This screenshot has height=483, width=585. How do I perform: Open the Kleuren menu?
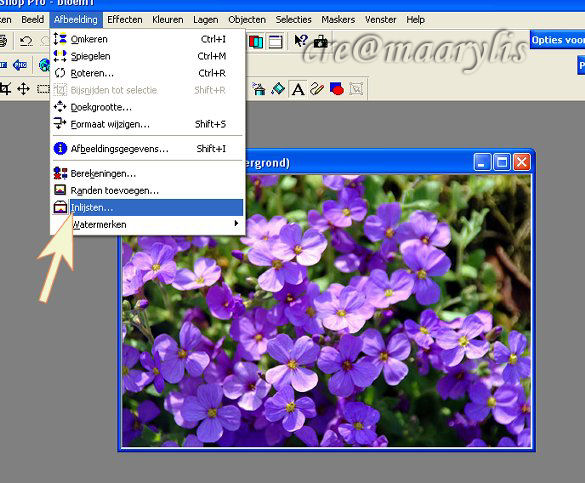coord(168,19)
